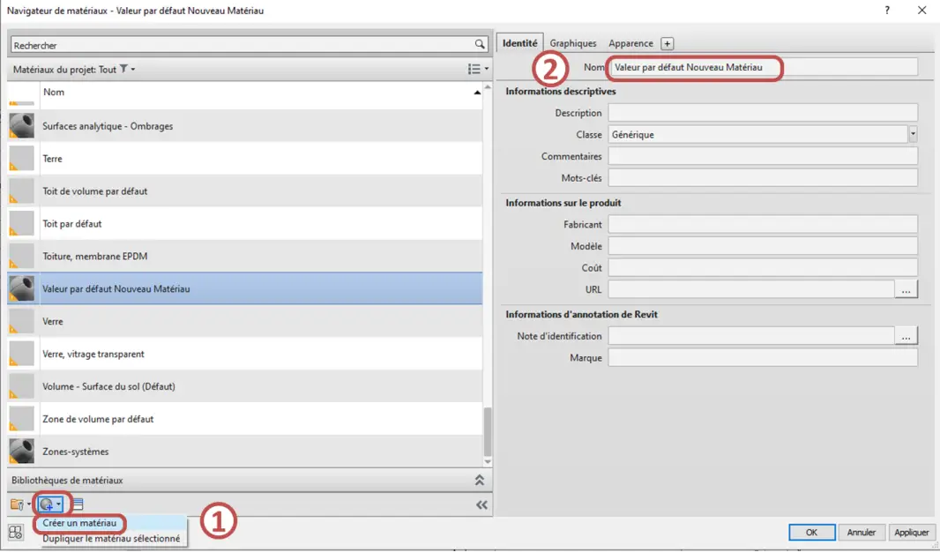Select the Verre, vitrage transparent material
940x560 pixels.
[x=244, y=354]
